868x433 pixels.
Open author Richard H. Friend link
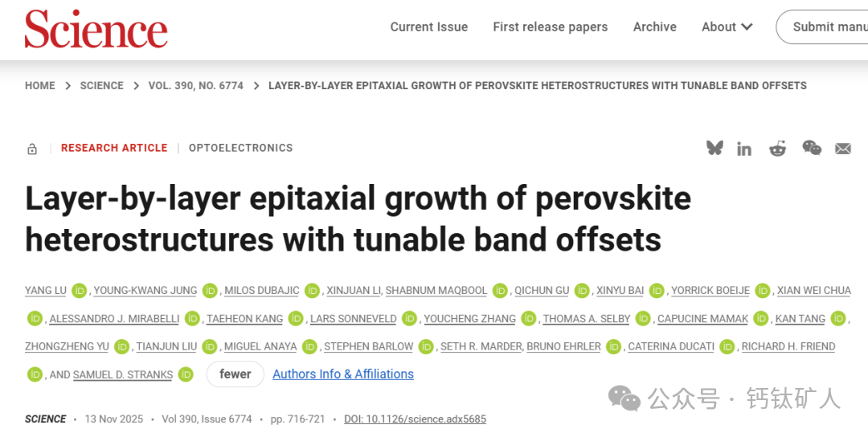[x=788, y=346]
